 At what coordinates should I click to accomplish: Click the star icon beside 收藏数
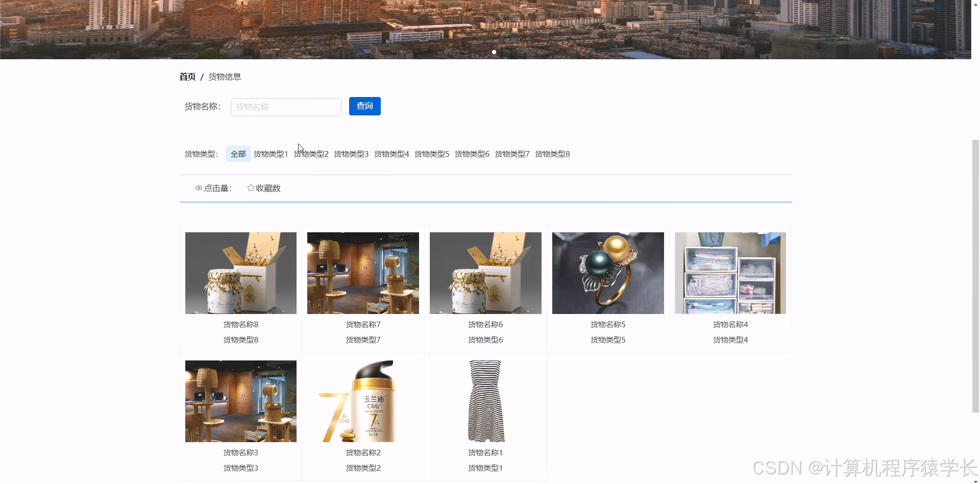pyautogui.click(x=251, y=188)
